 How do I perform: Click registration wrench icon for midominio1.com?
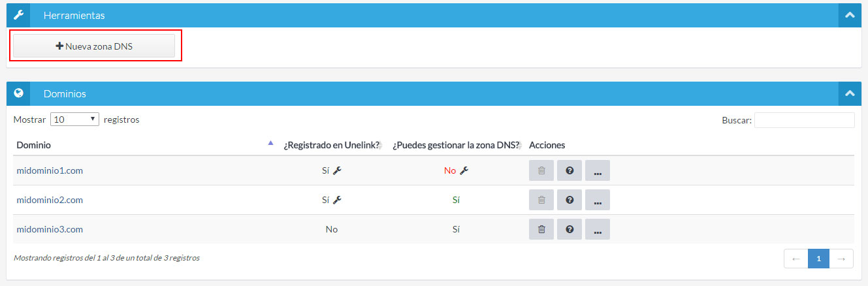[x=337, y=170]
